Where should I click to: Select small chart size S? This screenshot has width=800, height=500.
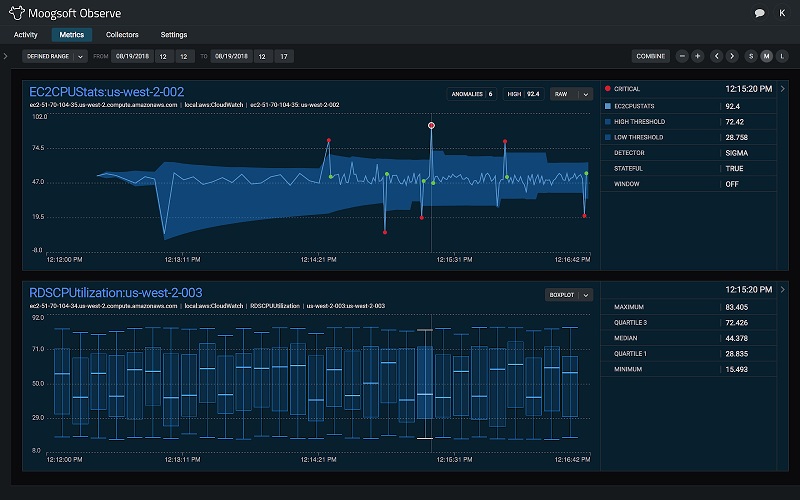tap(751, 56)
